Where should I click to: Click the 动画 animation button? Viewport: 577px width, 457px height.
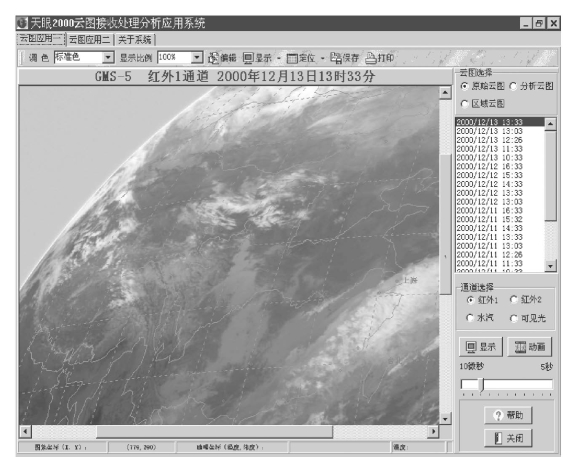[x=530, y=347]
